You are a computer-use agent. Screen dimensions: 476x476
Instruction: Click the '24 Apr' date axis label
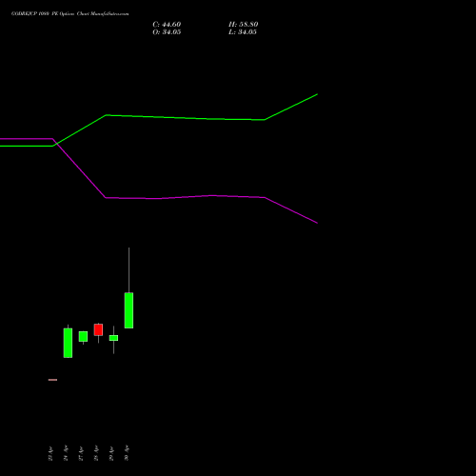tap(66, 453)
